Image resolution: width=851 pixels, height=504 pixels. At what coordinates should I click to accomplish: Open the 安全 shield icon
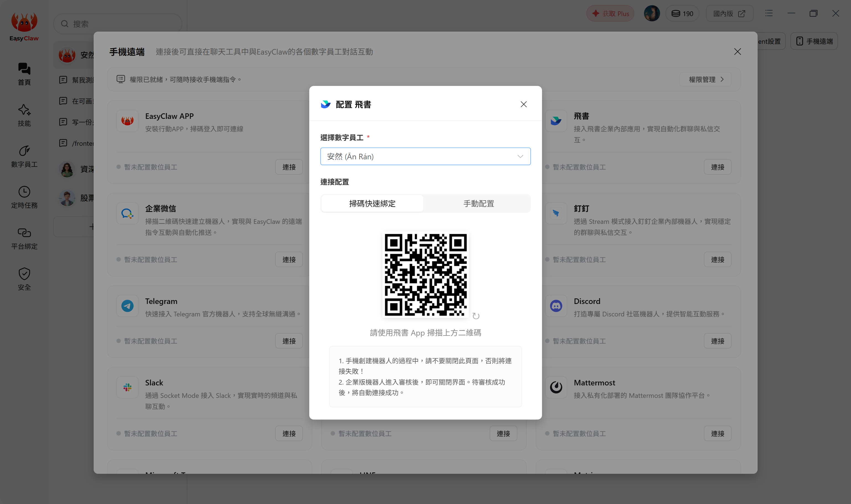point(24,274)
